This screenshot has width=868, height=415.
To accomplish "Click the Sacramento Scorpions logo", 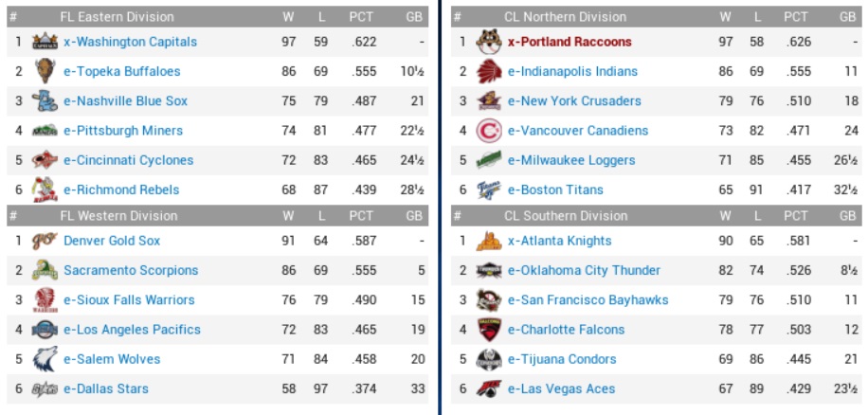I will pos(45,271).
